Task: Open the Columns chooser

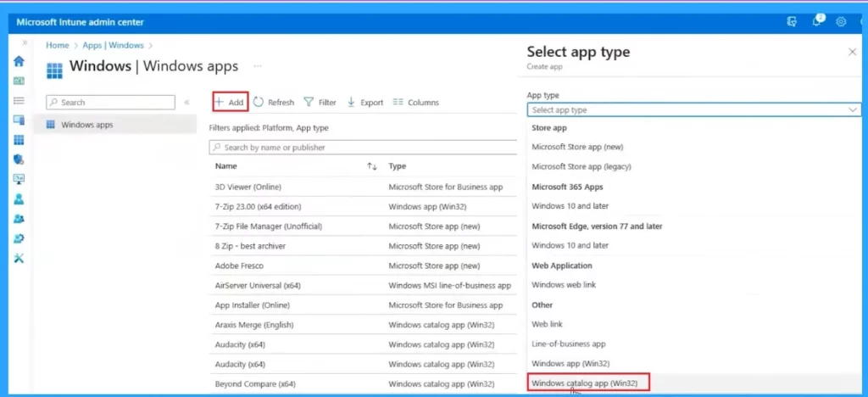Action: click(x=416, y=103)
